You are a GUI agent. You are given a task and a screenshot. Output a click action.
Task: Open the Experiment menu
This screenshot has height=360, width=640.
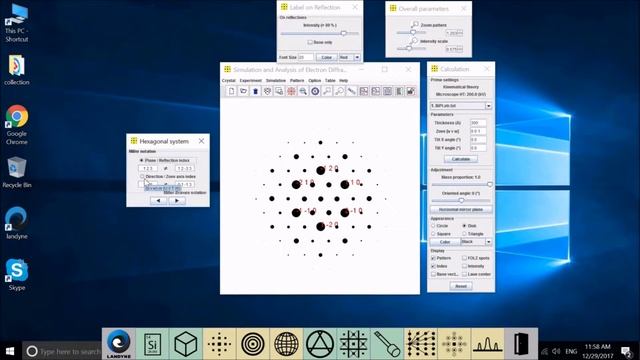point(250,81)
